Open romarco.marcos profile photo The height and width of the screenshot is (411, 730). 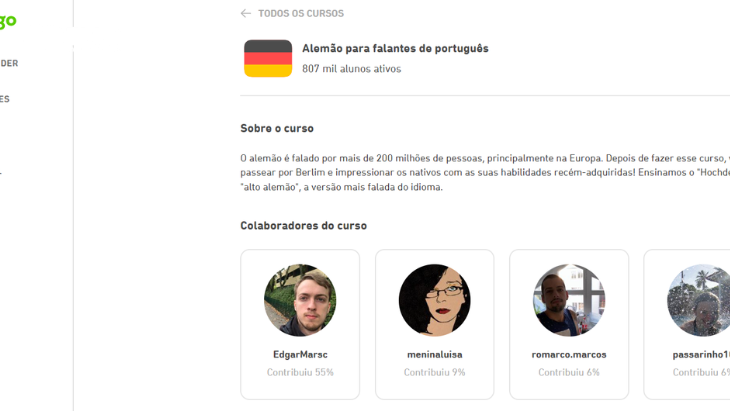click(569, 300)
